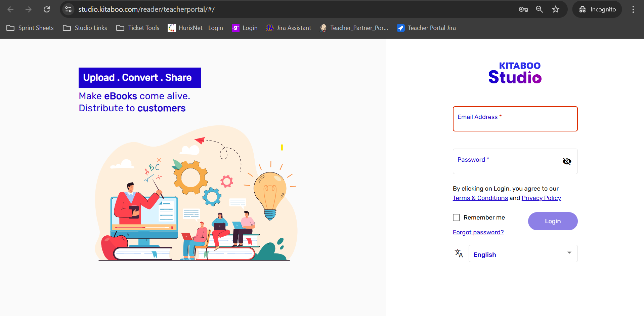The height and width of the screenshot is (316, 644).
Task: Open Teacher_Partner_Por... bookmark
Action: point(354,28)
